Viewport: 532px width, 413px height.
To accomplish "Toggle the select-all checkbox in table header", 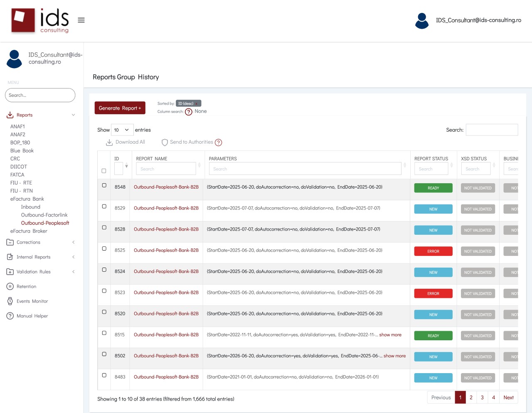I will point(104,171).
